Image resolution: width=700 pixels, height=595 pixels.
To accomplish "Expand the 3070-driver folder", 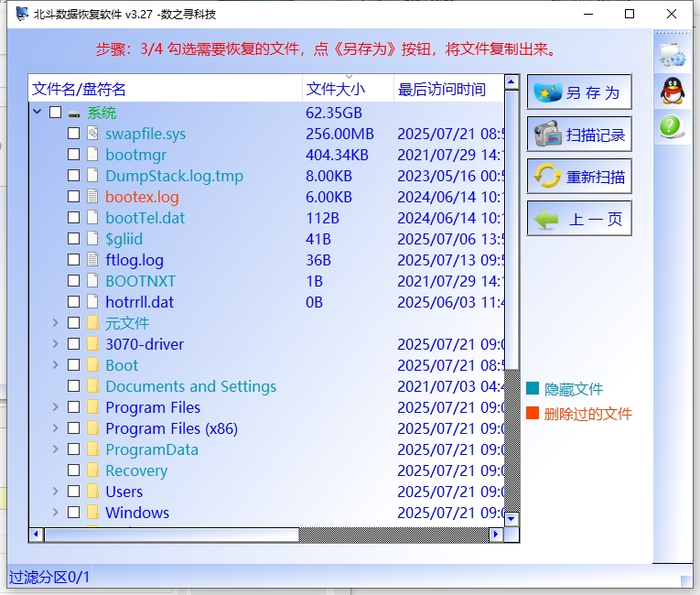I will point(55,343).
